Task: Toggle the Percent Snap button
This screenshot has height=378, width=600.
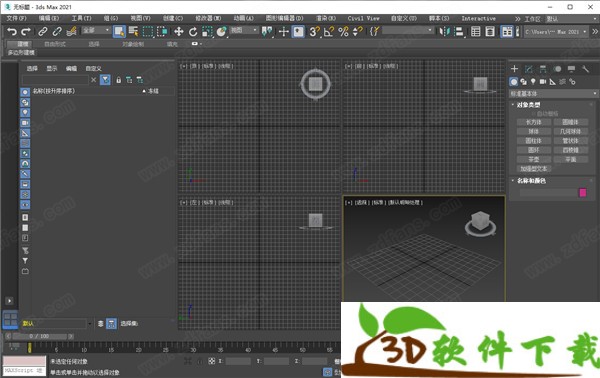Action: click(343, 31)
